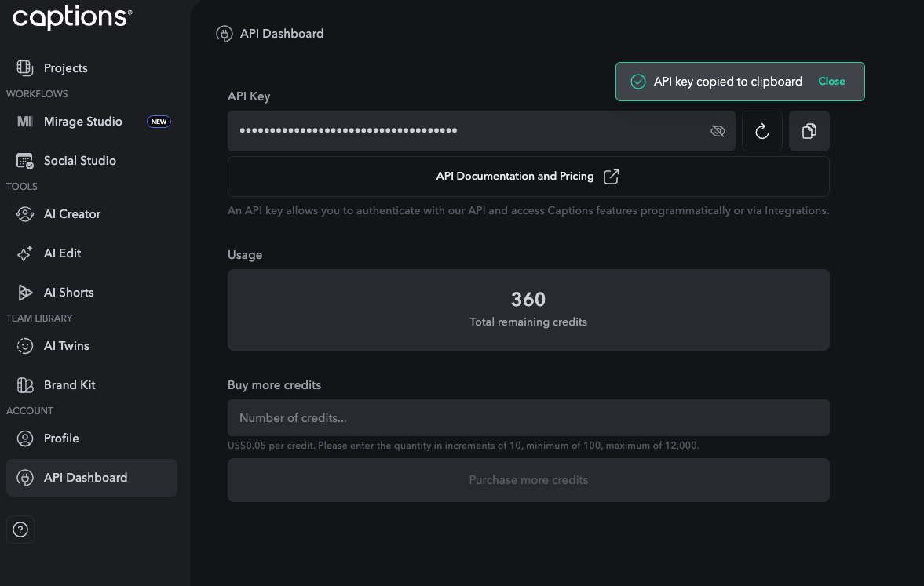This screenshot has height=586, width=924.
Task: Click the Projects film-strip icon
Action: pos(25,68)
